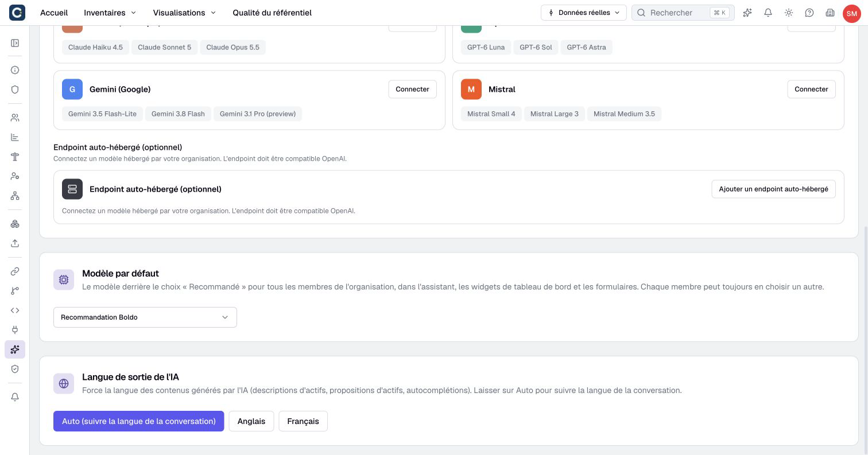
Task: Open notifications bell in the top bar
Action: click(x=768, y=13)
